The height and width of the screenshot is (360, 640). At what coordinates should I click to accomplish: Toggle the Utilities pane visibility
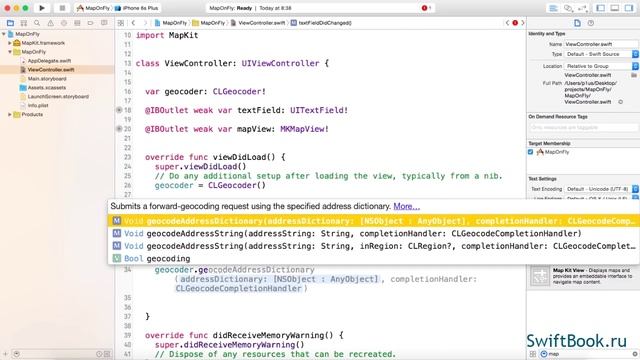629,8
